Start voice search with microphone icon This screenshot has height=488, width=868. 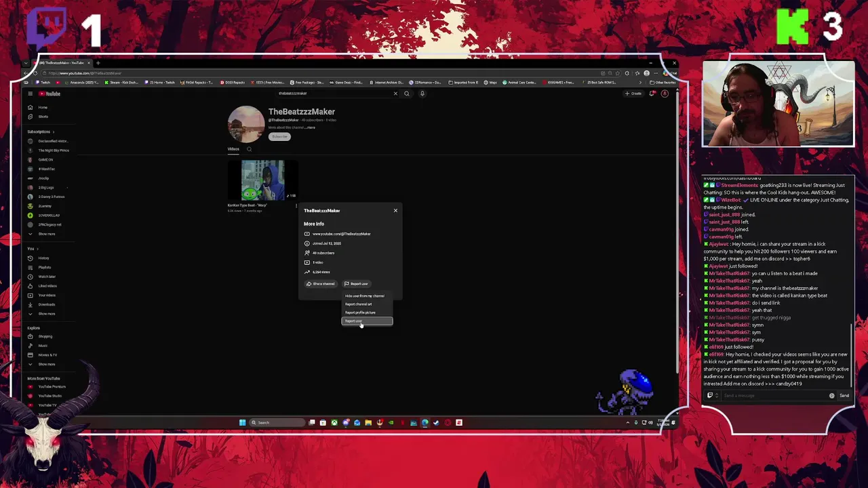tap(422, 94)
